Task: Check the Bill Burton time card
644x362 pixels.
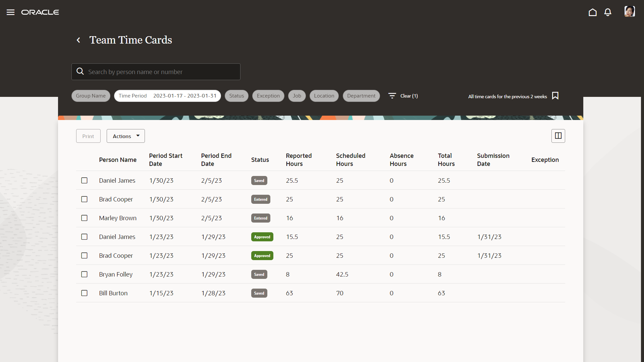Action: coord(84,293)
